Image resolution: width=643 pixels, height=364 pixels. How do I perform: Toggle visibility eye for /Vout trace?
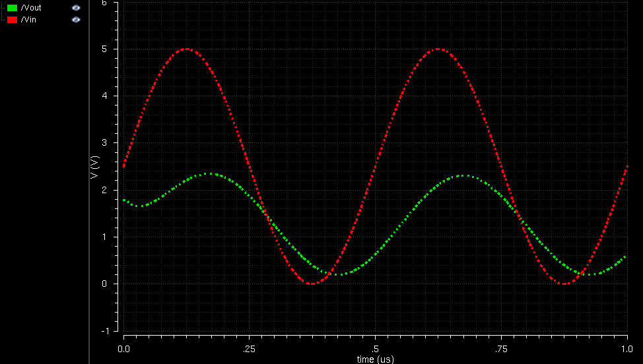click(76, 8)
